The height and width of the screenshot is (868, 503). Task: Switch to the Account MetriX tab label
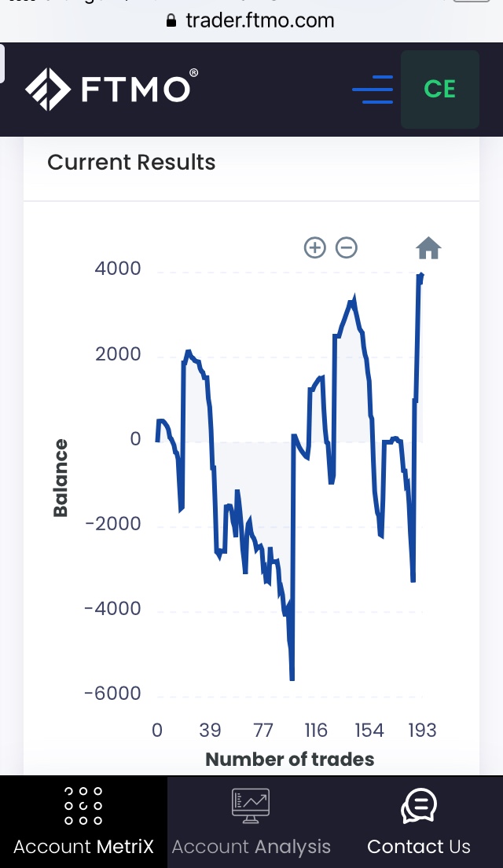click(x=83, y=847)
